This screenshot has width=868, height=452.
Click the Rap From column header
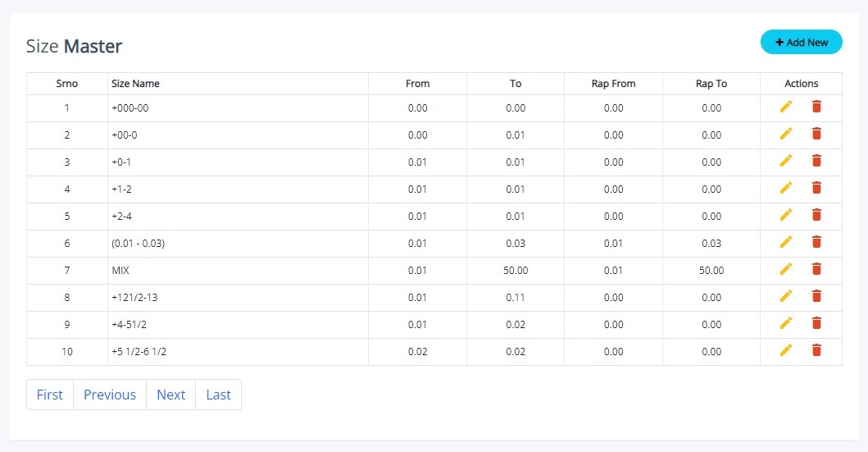coord(613,84)
